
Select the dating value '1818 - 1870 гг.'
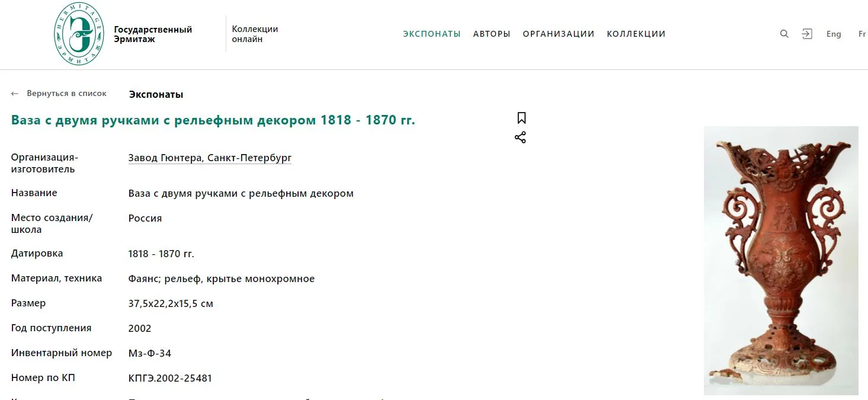pyautogui.click(x=161, y=254)
